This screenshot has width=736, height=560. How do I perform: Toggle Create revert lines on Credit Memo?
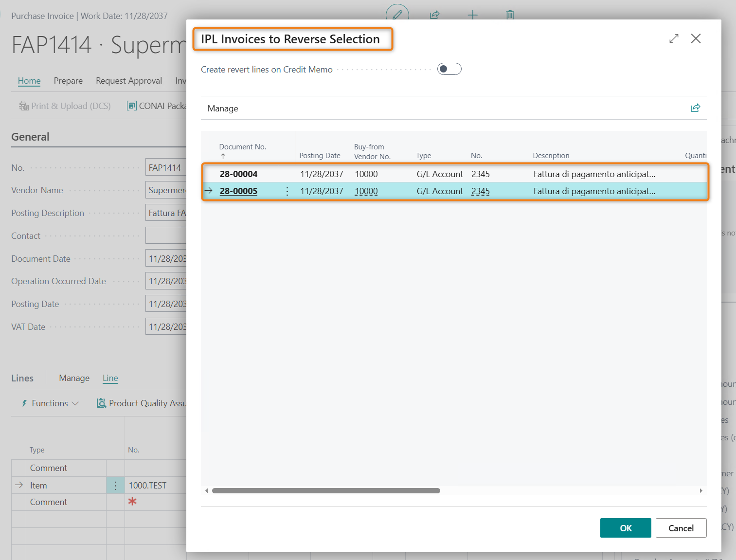click(x=449, y=69)
